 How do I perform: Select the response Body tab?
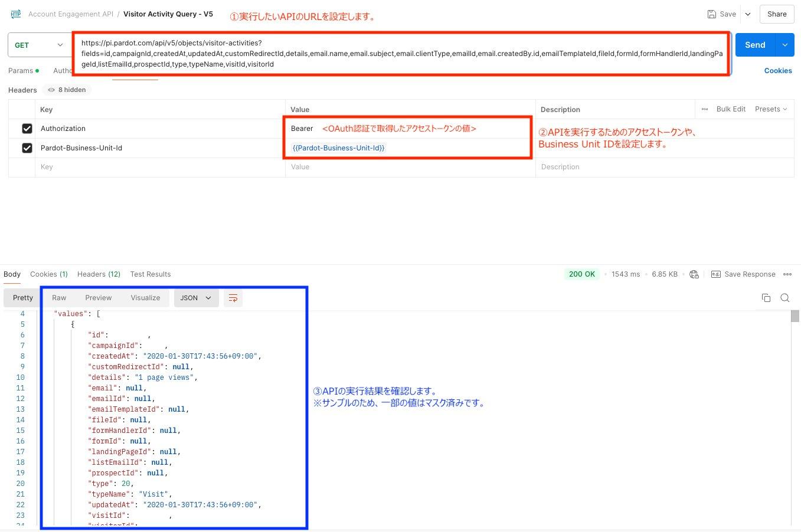pyautogui.click(x=12, y=274)
